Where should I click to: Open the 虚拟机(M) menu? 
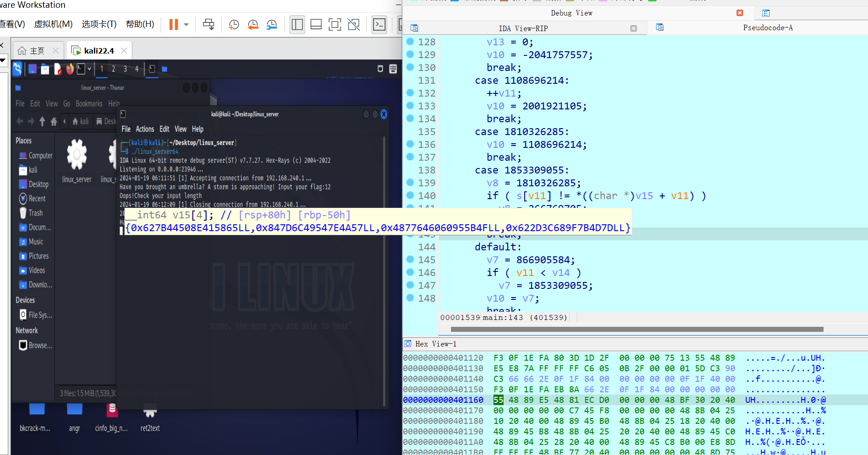point(53,24)
